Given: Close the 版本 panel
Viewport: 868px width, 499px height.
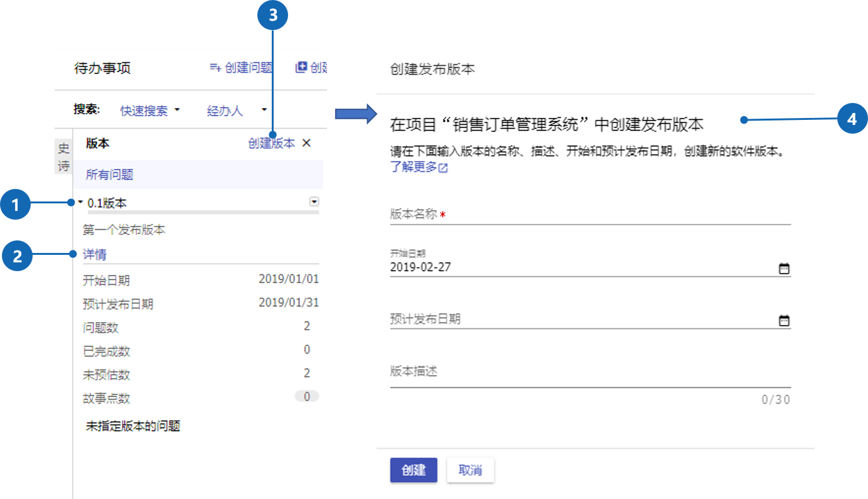Looking at the screenshot, I should click(x=306, y=143).
